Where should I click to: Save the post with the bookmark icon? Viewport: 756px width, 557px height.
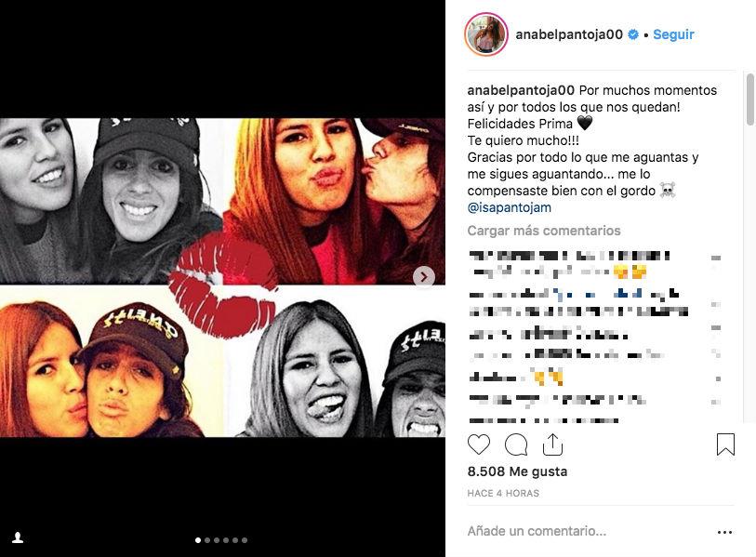[x=725, y=444]
